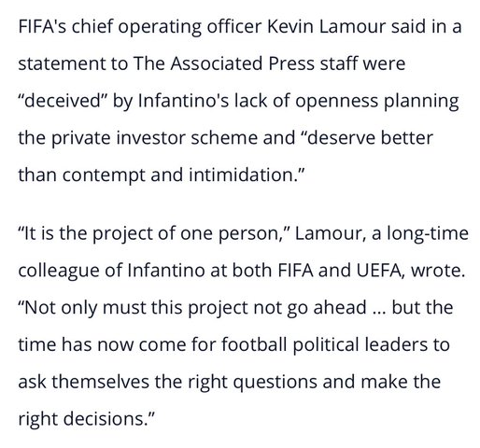480x448 pixels.
Task: Click the final word "decisions"
Action: 104,418
